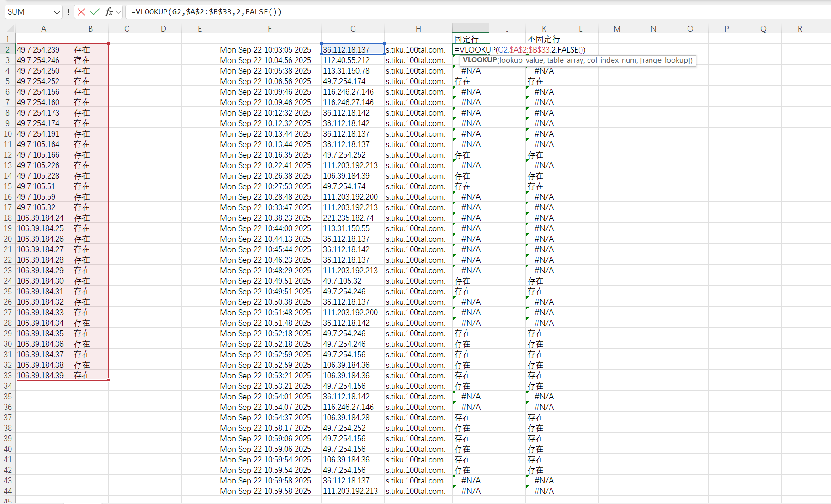Click the bold VLOOKUP link in the tooltip
Screen dimensions: 831x504
click(479, 60)
